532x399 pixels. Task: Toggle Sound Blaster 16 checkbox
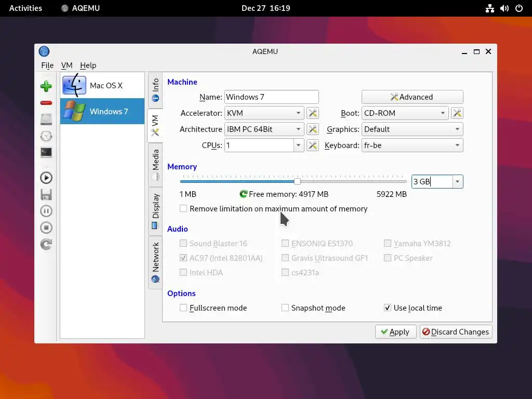[x=183, y=243]
